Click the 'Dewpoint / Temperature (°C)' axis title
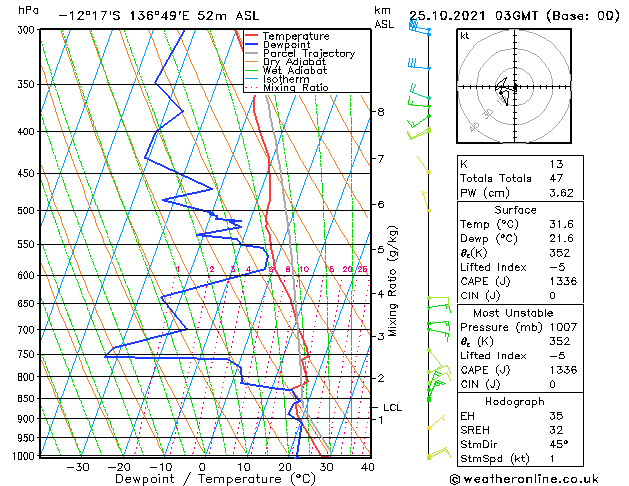Image resolution: width=629 pixels, height=486 pixels. [215, 479]
